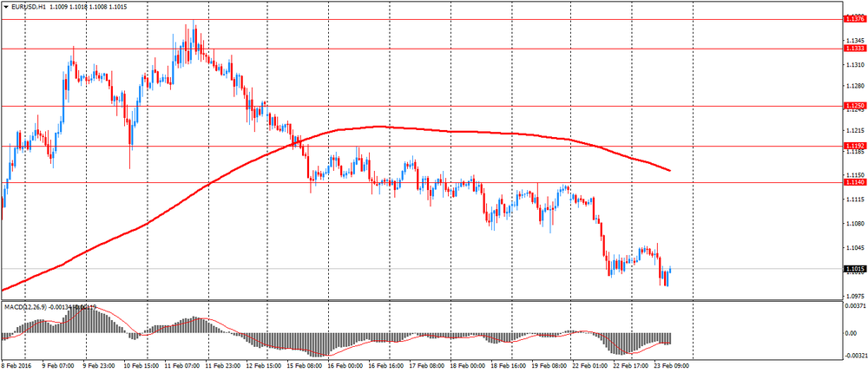Click the 1.1080 price scale label

(854, 224)
